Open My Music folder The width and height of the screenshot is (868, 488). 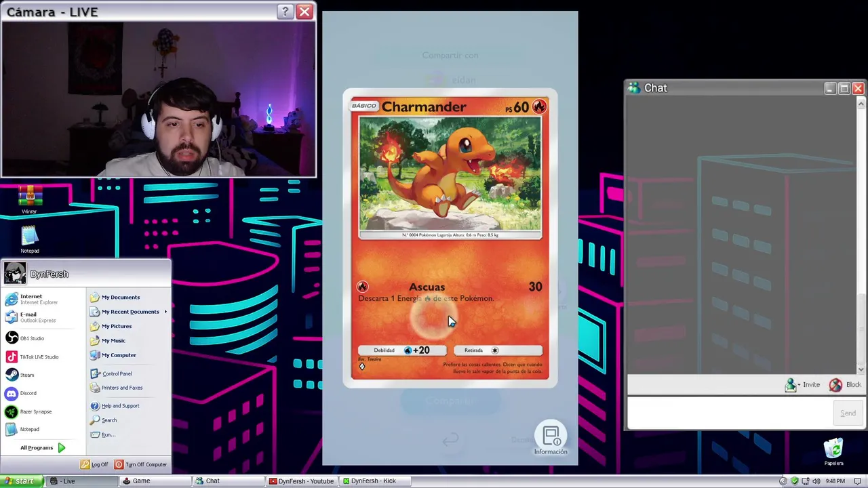pyautogui.click(x=108, y=340)
